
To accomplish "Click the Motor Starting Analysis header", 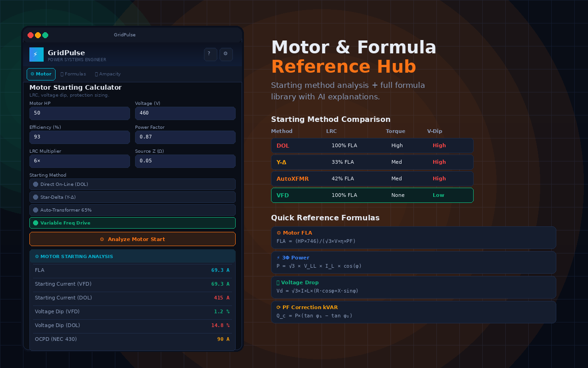I will click(x=132, y=256).
